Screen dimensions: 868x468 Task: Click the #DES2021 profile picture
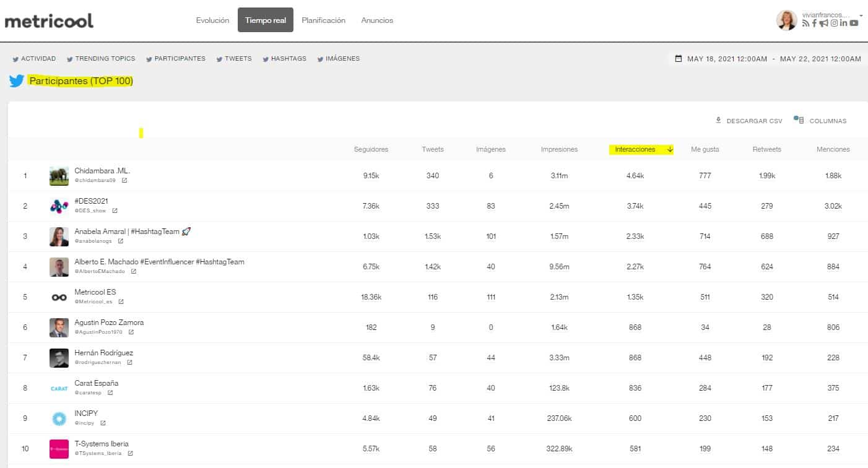(x=59, y=206)
